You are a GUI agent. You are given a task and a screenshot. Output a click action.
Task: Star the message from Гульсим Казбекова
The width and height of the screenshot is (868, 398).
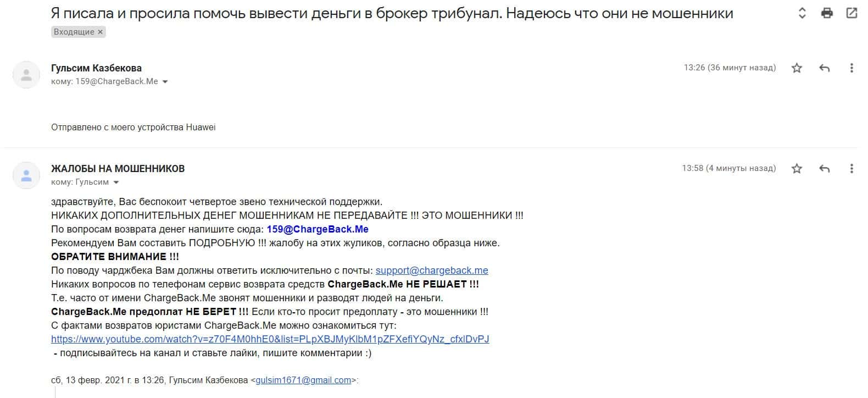[x=797, y=68]
